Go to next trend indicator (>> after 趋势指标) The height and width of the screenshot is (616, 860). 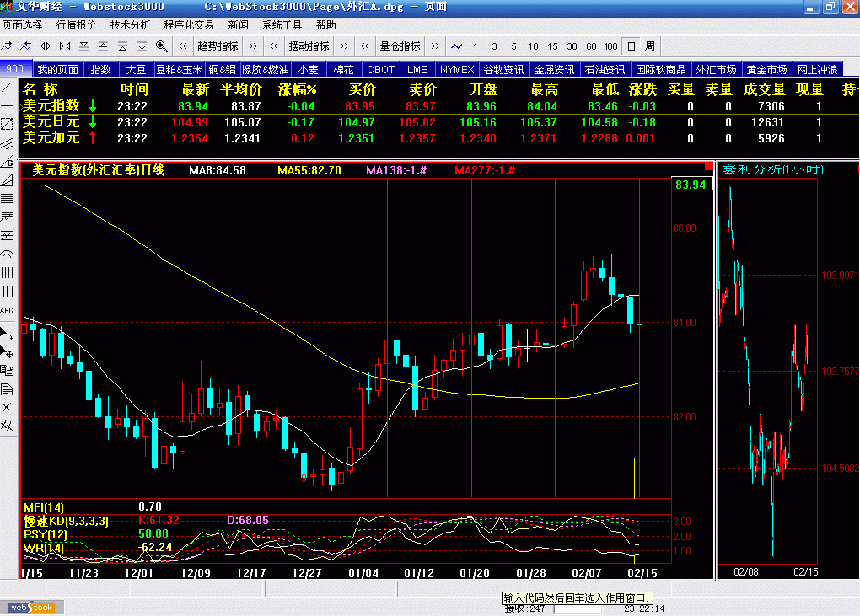click(253, 46)
